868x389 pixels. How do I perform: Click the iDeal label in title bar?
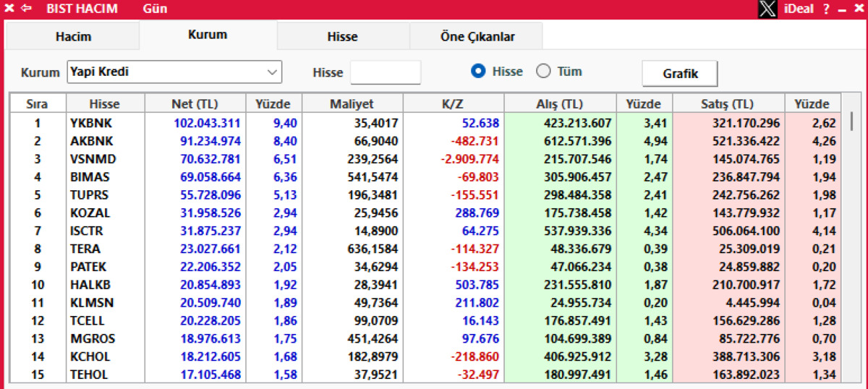coord(799,9)
